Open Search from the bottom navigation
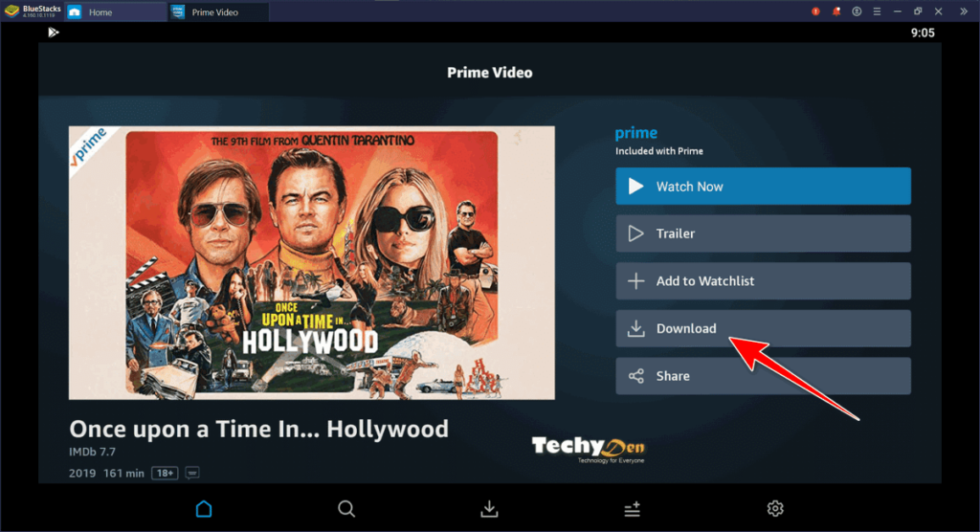Viewport: 980px width, 532px height. [346, 509]
